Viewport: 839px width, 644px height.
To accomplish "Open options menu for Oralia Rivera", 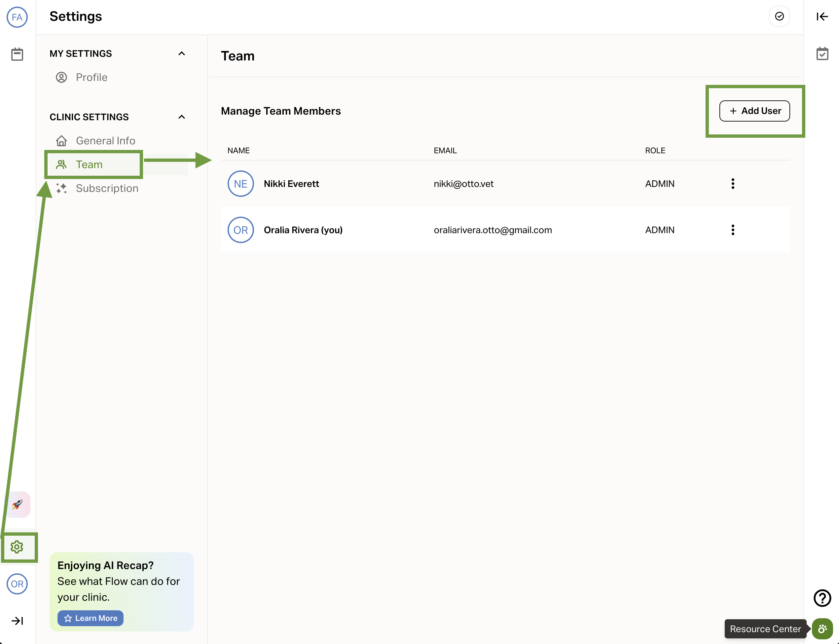I will pos(733,230).
